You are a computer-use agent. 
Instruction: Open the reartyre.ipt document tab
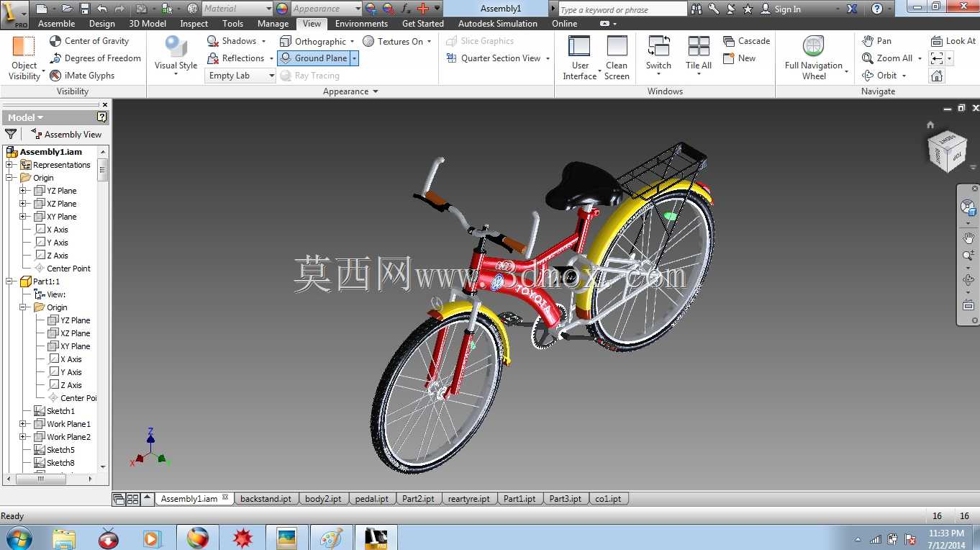point(468,499)
